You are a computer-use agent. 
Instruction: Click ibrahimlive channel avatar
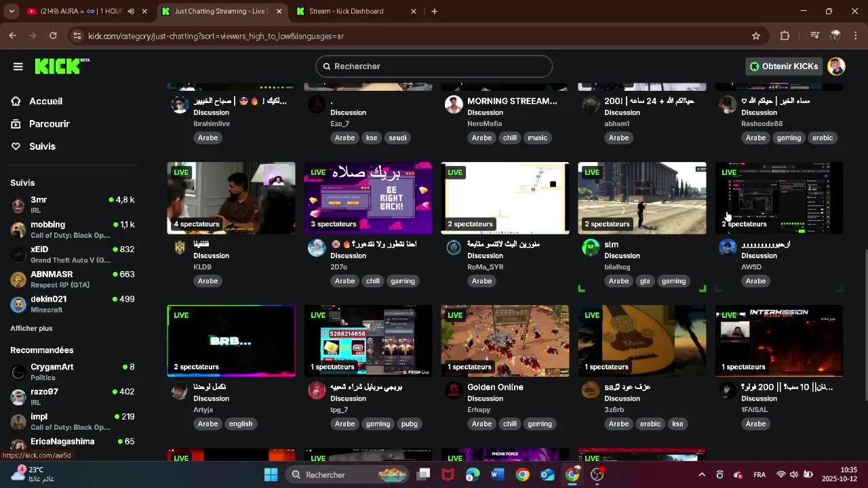tap(180, 104)
